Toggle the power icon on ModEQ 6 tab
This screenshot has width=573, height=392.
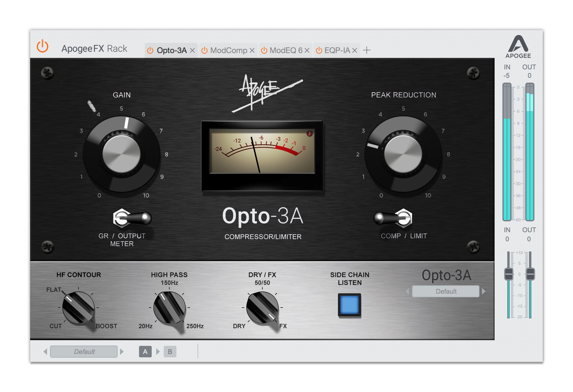264,50
